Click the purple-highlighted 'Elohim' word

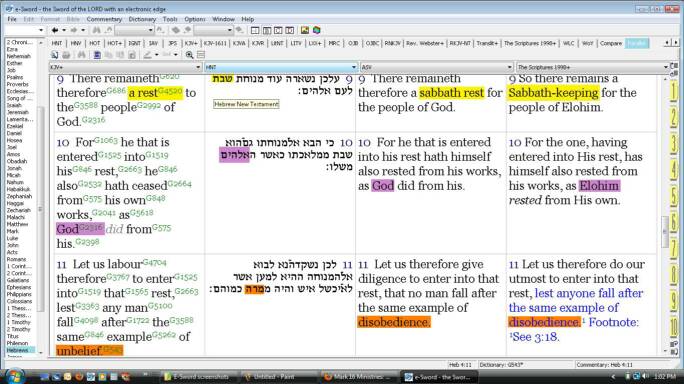point(599,186)
